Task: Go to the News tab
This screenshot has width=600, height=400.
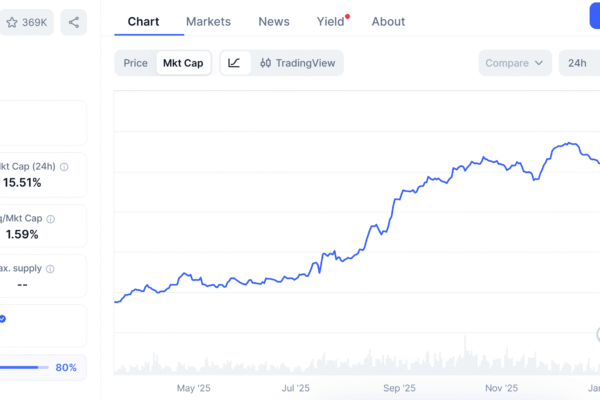Action: point(274,21)
